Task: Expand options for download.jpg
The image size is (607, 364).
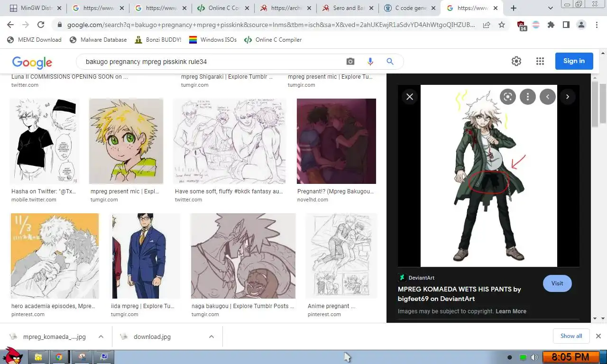Action: (211, 337)
